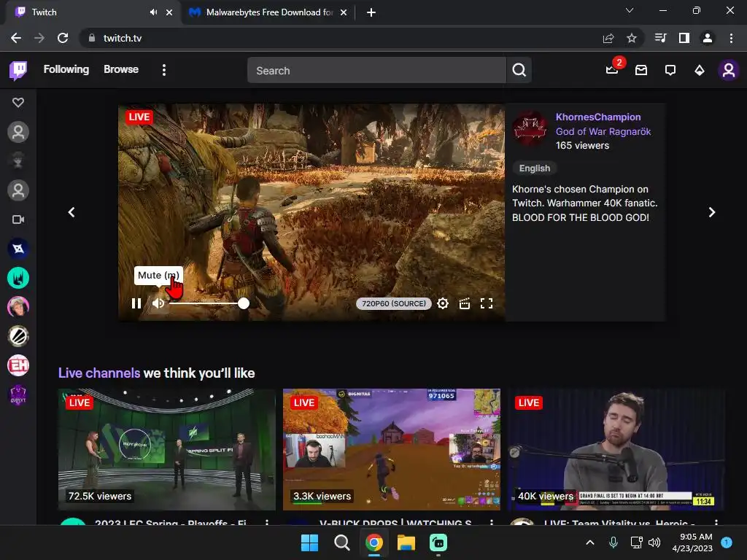The width and height of the screenshot is (747, 560).
Task: Open the player settings gear
Action: (443, 303)
